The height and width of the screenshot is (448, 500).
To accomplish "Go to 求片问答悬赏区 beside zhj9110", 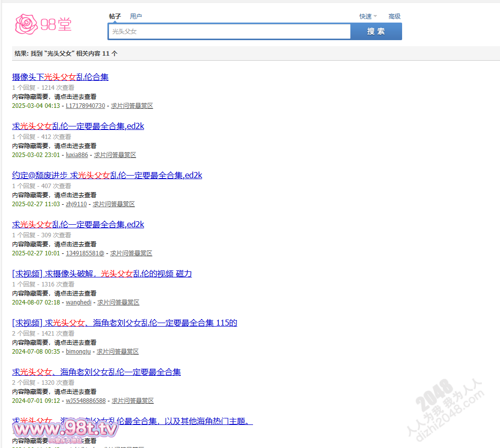I will pos(114,204).
